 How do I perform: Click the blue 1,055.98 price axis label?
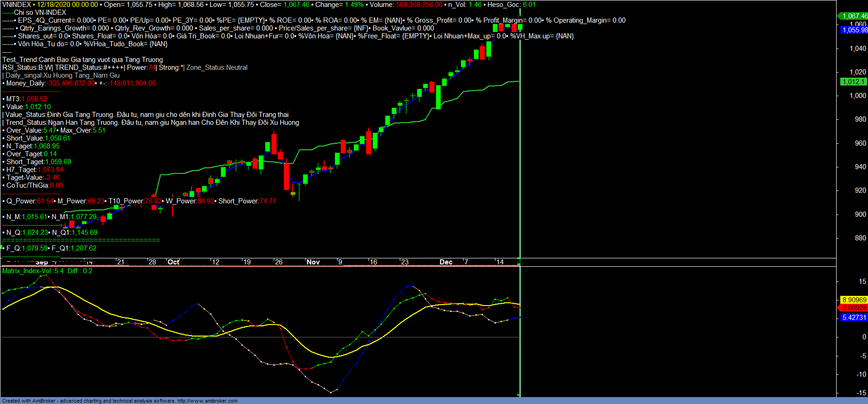(854, 30)
